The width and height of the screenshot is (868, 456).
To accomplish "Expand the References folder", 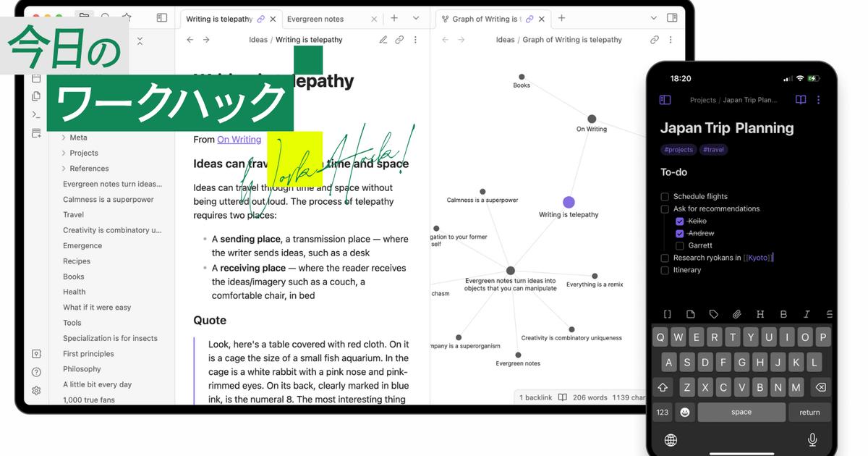I will click(64, 169).
